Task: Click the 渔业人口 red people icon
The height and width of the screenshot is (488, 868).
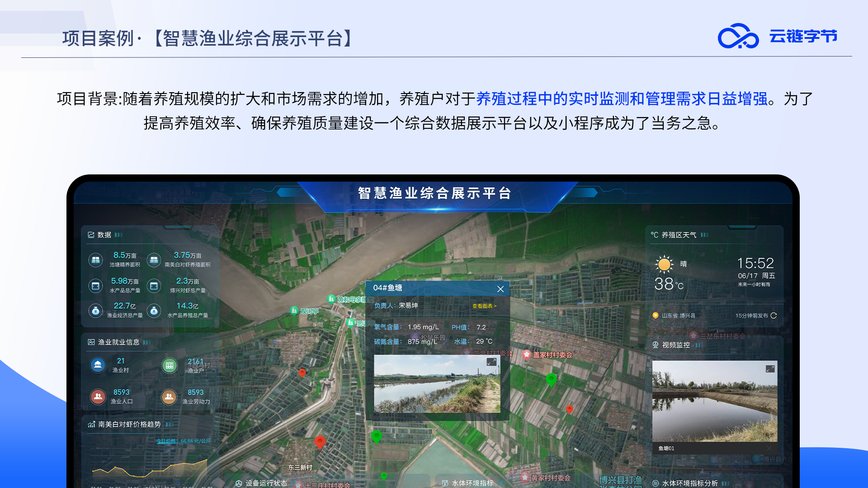Action: tap(98, 396)
